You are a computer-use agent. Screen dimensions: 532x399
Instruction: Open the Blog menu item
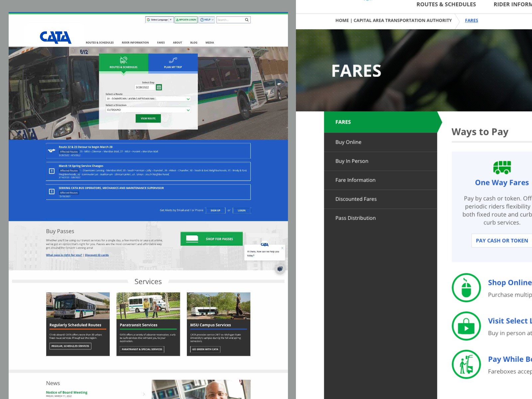click(194, 43)
